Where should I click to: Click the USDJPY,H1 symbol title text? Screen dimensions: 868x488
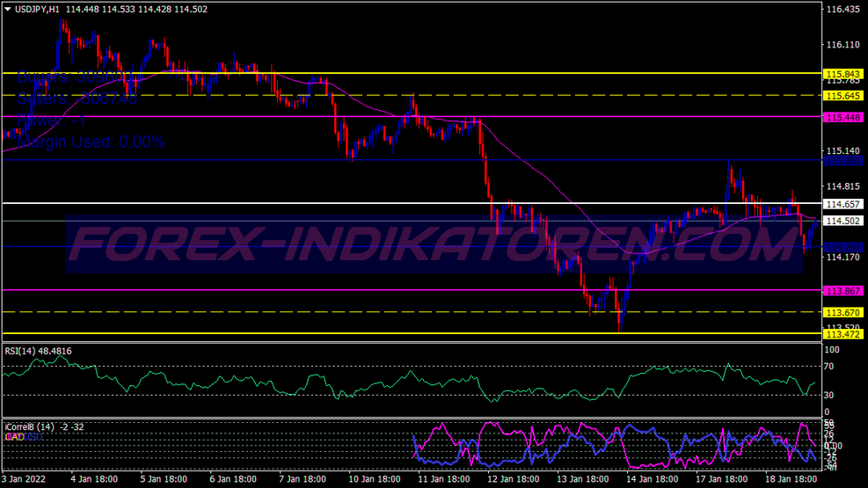[x=37, y=10]
